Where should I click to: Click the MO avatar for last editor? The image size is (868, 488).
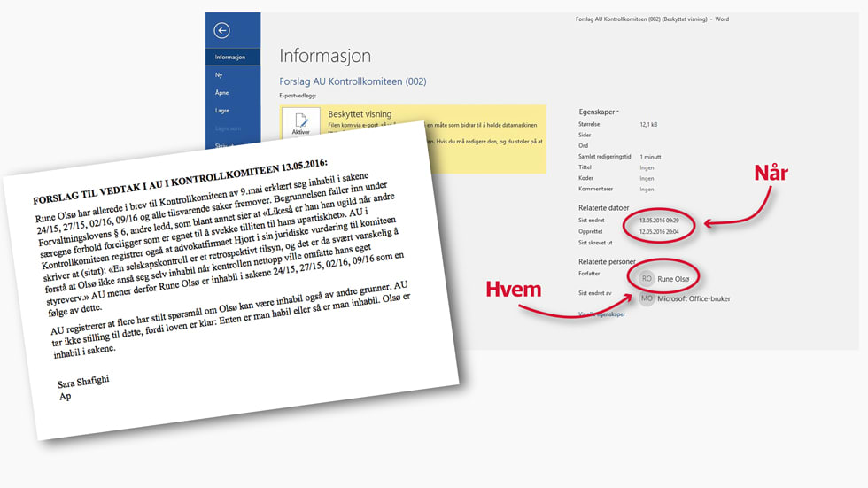(x=647, y=298)
